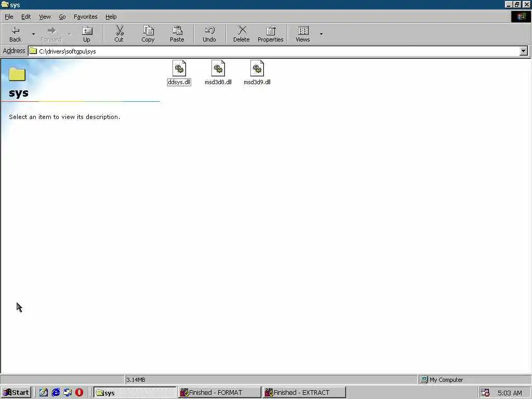
Task: Open the Favorites menu
Action: tap(86, 17)
